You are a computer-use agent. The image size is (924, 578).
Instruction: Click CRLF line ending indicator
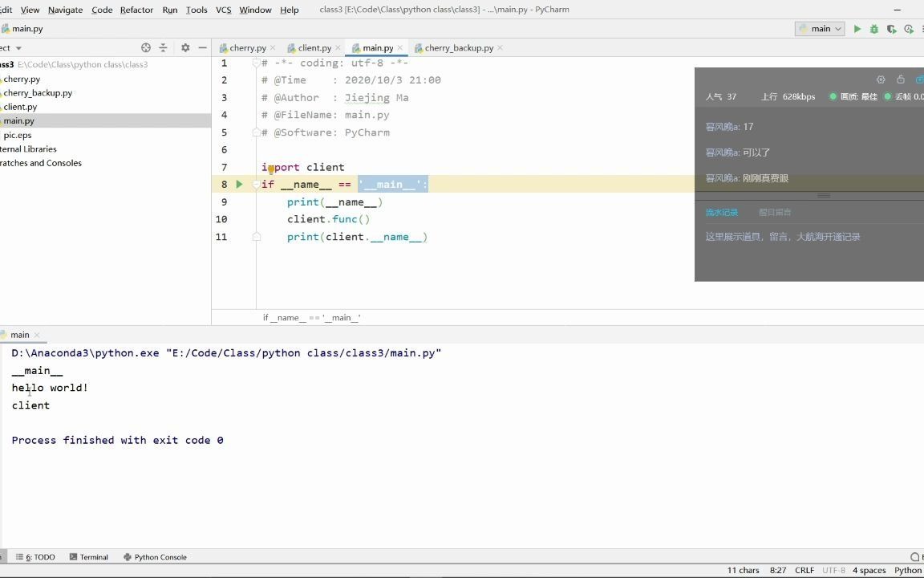pyautogui.click(x=804, y=570)
